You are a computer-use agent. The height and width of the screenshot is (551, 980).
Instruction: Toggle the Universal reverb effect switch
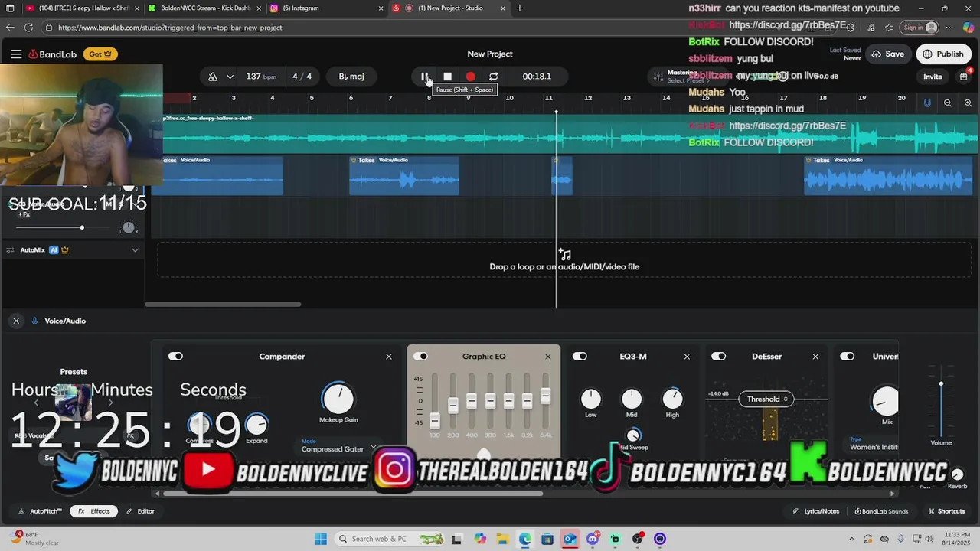(x=847, y=357)
